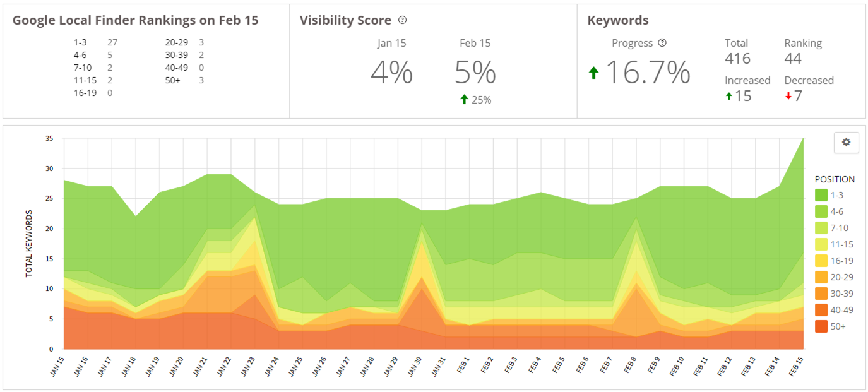Click the Feb 15 visibility score 5%
This screenshot has height=392, width=868.
475,73
